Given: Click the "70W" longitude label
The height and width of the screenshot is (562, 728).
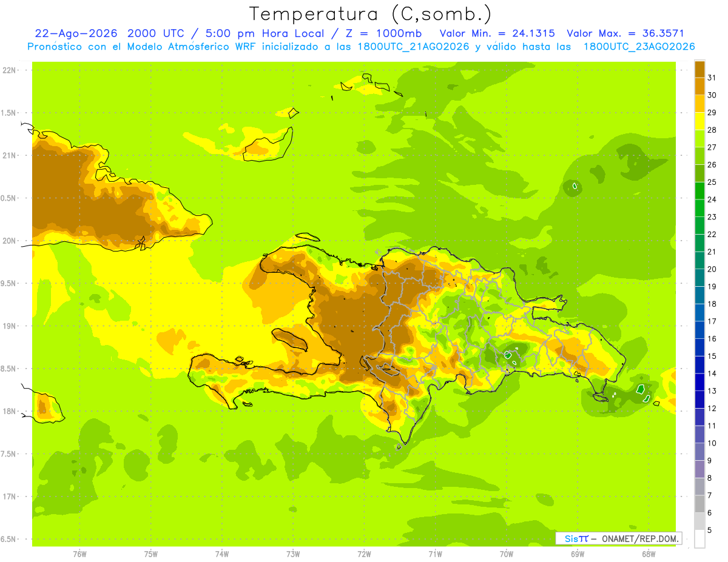Looking at the screenshot, I should click(x=507, y=554).
